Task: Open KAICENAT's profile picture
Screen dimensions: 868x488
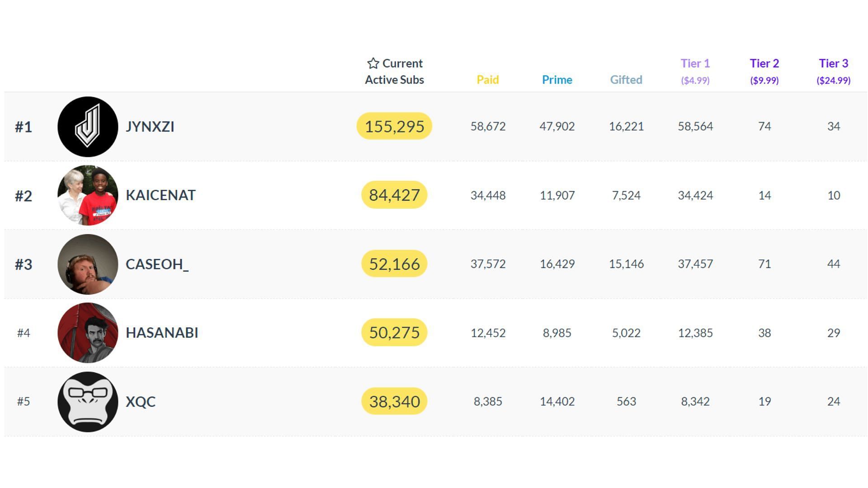Action: pyautogui.click(x=88, y=195)
